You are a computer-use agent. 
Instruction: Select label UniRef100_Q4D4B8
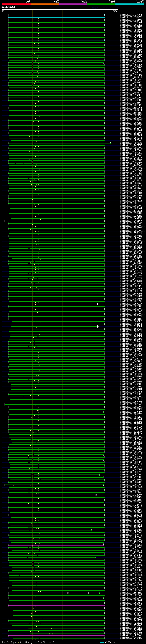[131, 610]
